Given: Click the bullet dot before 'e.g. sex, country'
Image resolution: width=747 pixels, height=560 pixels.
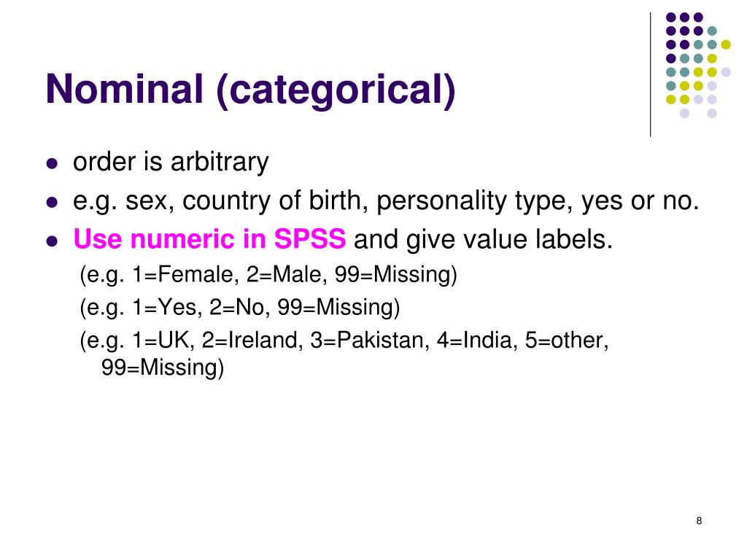Looking at the screenshot, I should tap(52, 203).
